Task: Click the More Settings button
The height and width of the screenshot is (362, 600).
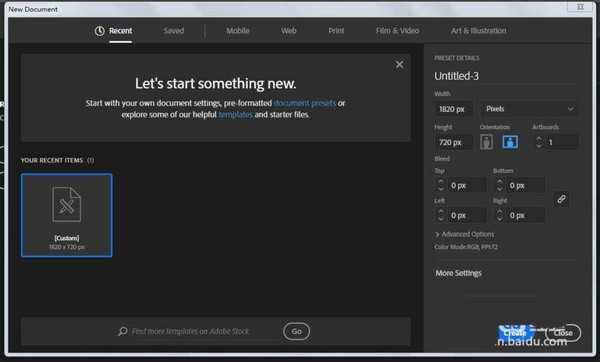Action: (x=458, y=273)
